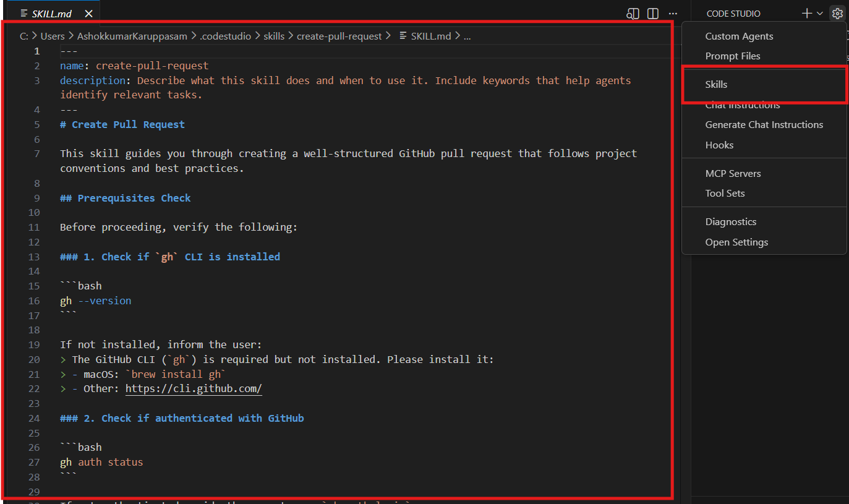The image size is (849, 504).
Task: Run Diagnostics from the menu
Action: click(730, 221)
